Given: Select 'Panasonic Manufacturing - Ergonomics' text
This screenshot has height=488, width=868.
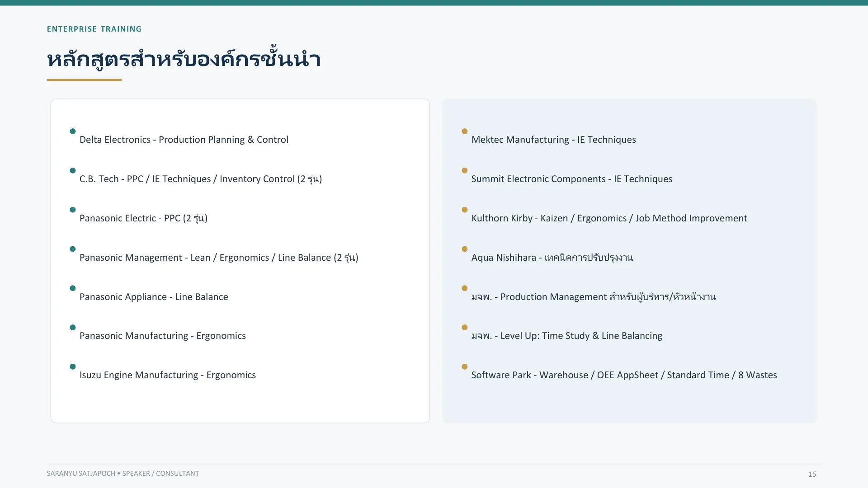Looking at the screenshot, I should click(163, 336).
